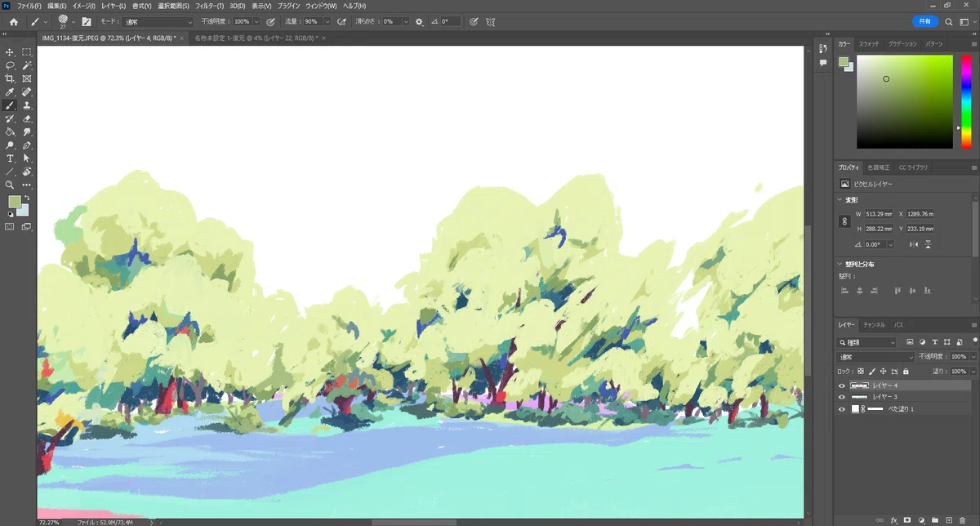Toggle visibility of べた塗り 1 layer
The image size is (980, 526).
click(x=842, y=408)
